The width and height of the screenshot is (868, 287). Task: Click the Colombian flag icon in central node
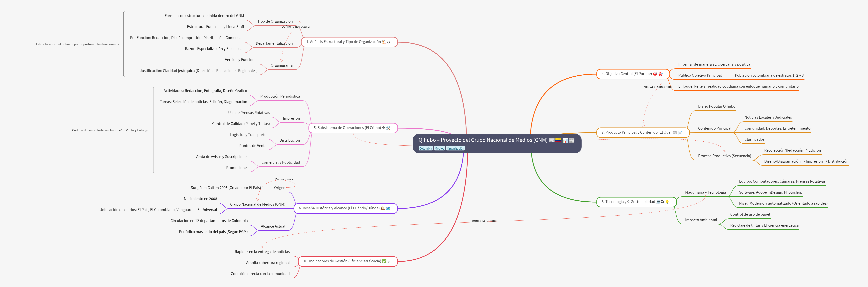click(558, 140)
